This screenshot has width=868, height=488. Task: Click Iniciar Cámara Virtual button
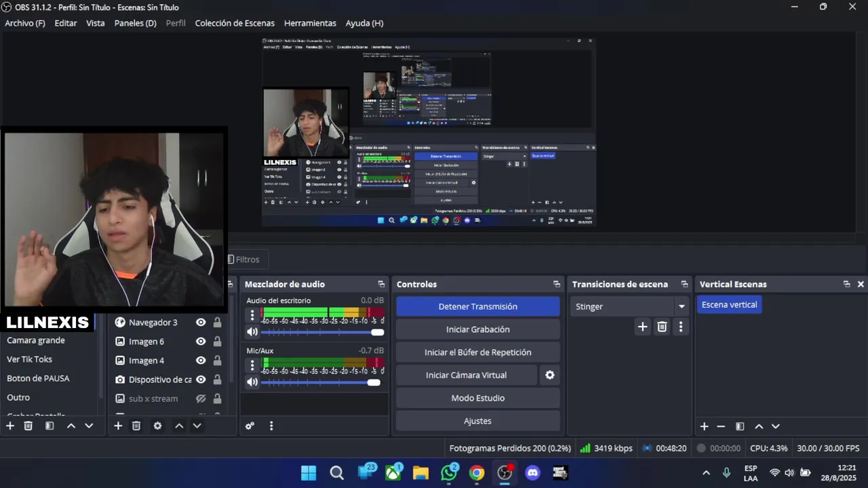[x=467, y=375]
